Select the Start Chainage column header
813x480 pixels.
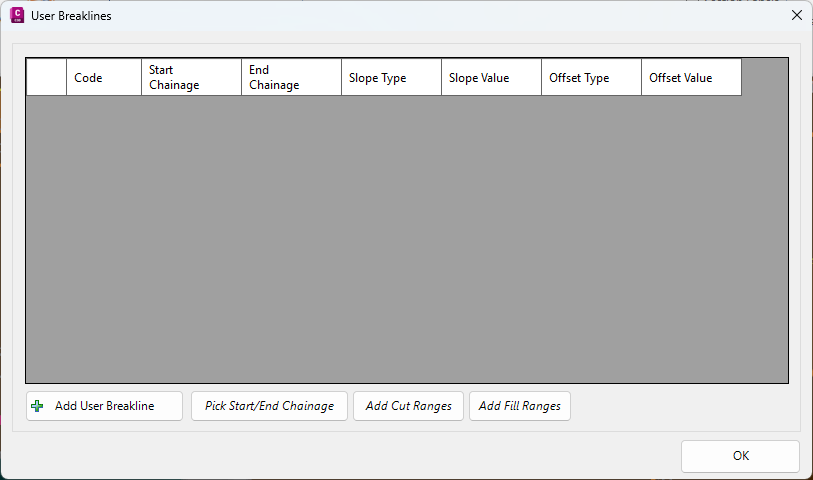pyautogui.click(x=191, y=77)
